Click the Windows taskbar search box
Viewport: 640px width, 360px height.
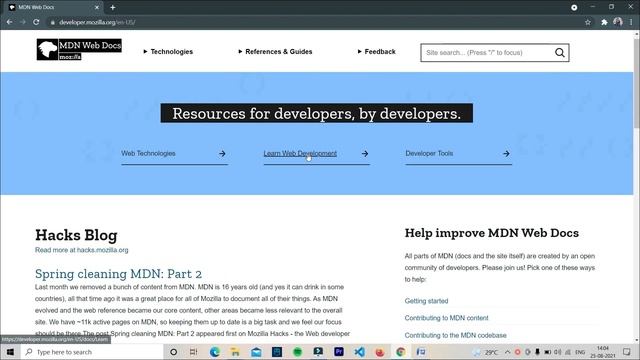(x=91, y=352)
